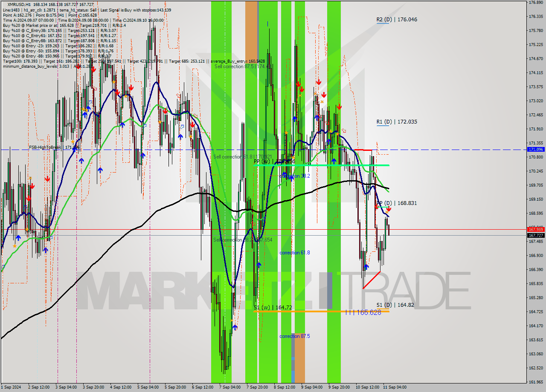
Task: Click the '11 Sep 04:00' time axis label
Action: pyautogui.click(x=395, y=387)
